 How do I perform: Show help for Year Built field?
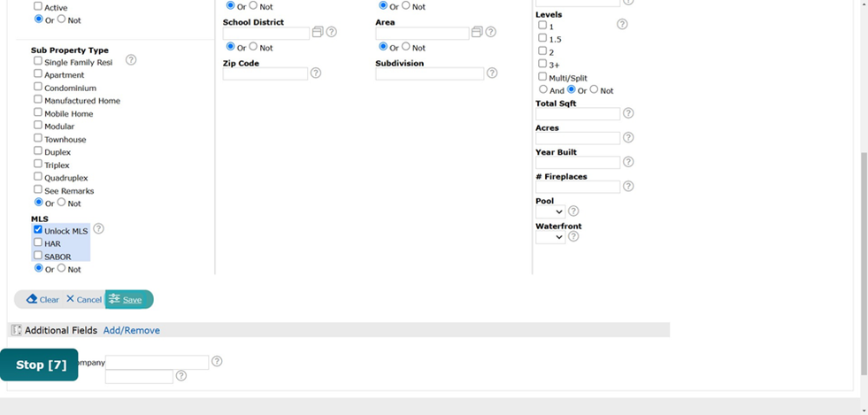point(628,162)
